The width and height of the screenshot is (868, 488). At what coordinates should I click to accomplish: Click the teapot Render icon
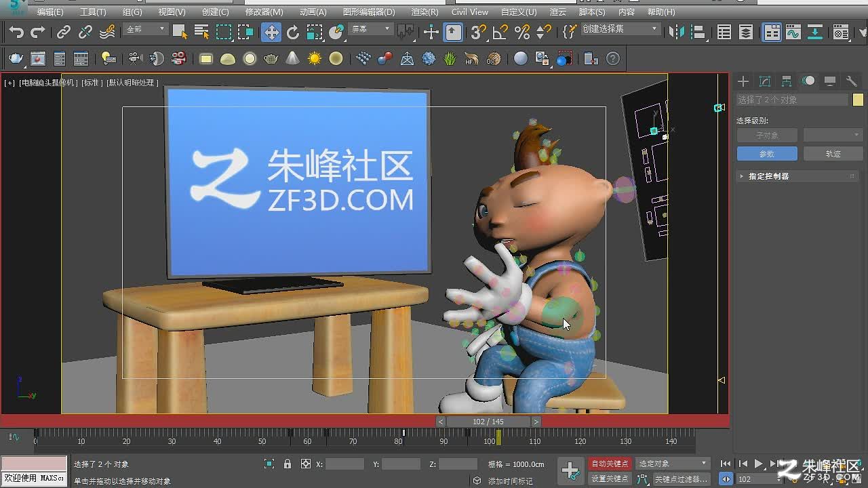16,59
